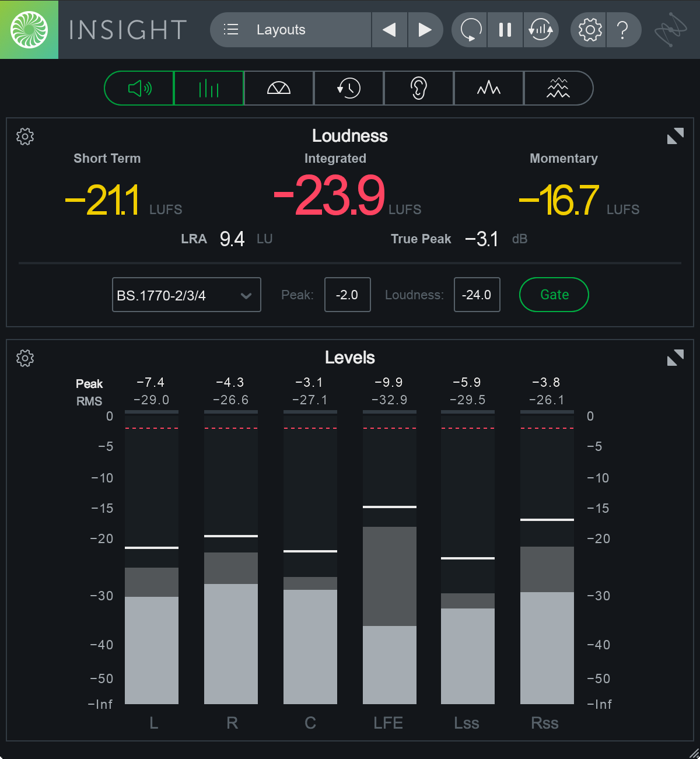Click the Peak target field -2.0
Image resolution: width=700 pixels, height=759 pixels.
pos(348,295)
